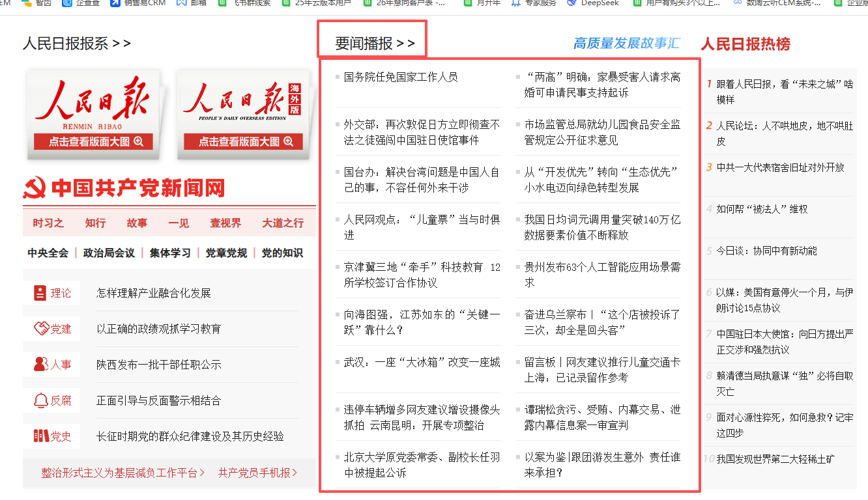Screen dimensions: 868x500
Task: Open hot item 3 中共一大代表宿舍旧址
Action: pos(780,167)
